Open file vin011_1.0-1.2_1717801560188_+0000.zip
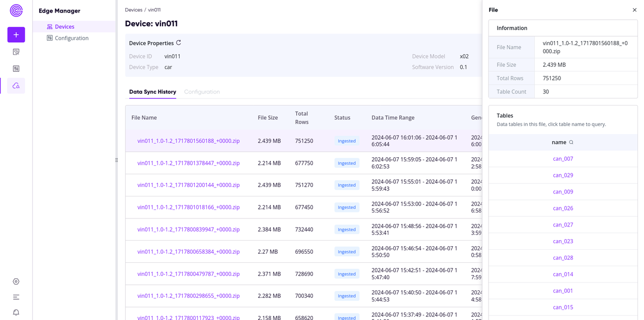Screen dimensions: 644x320 coord(188,141)
